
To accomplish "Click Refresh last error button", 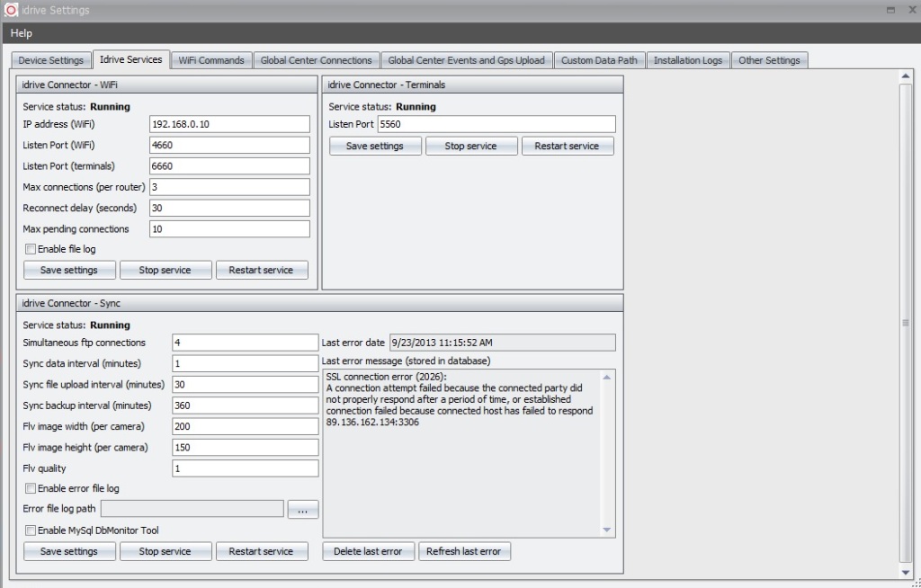I will tap(463, 551).
